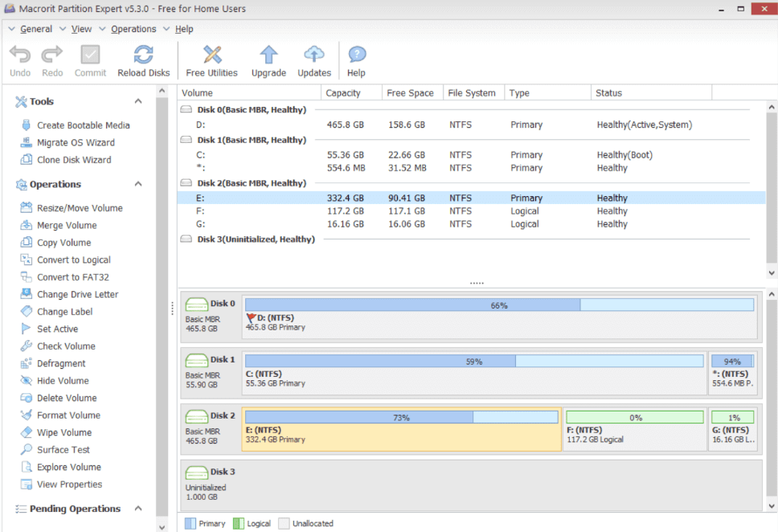Click the Upgrade arrow icon
This screenshot has width=778, height=532.
tap(269, 55)
